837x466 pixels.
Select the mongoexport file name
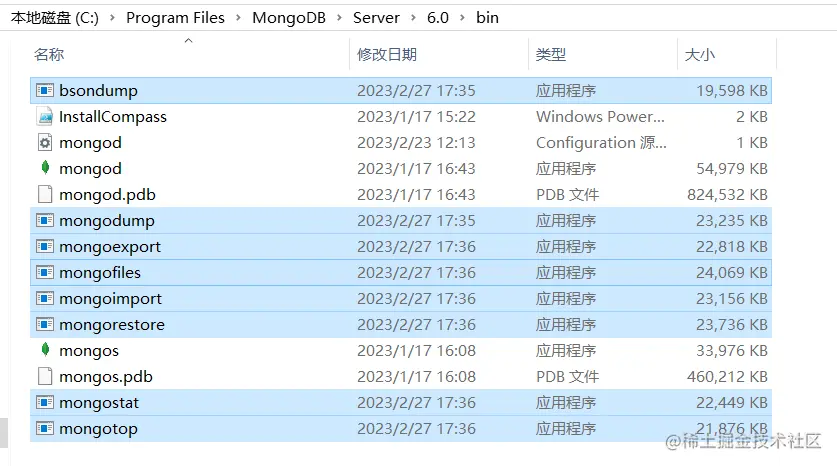110,247
